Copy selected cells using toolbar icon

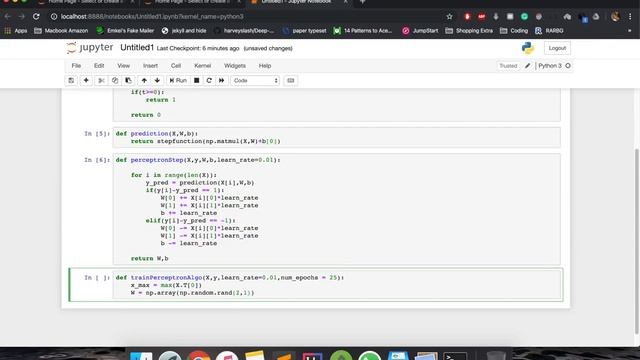[x=115, y=80]
